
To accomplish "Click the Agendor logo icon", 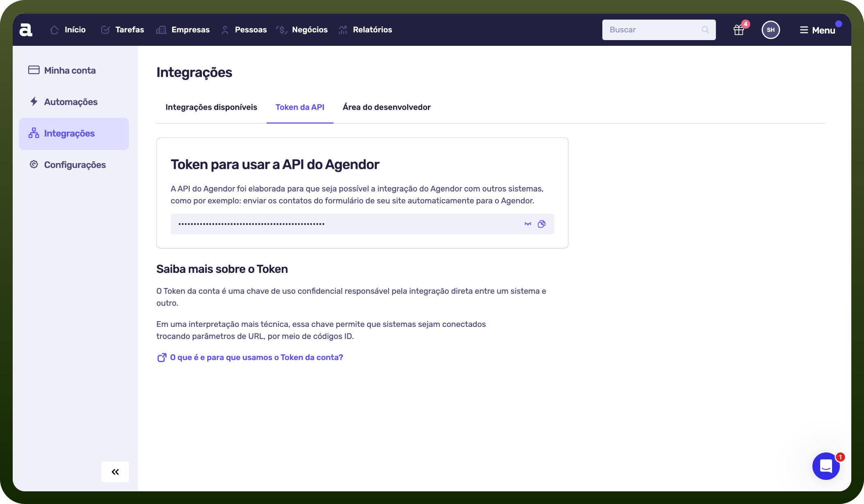I will pos(26,30).
